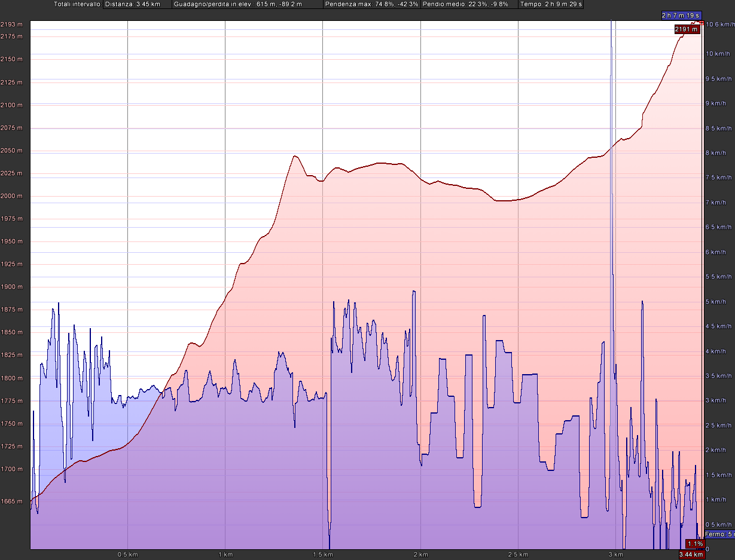735x560 pixels.
Task: Click the '2 km' distance axis label
Action: click(420, 555)
